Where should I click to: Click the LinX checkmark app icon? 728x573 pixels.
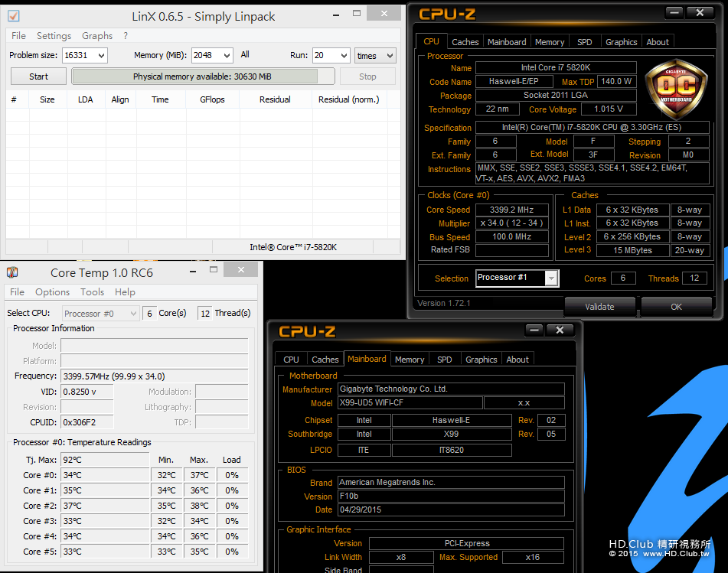pyautogui.click(x=13, y=16)
